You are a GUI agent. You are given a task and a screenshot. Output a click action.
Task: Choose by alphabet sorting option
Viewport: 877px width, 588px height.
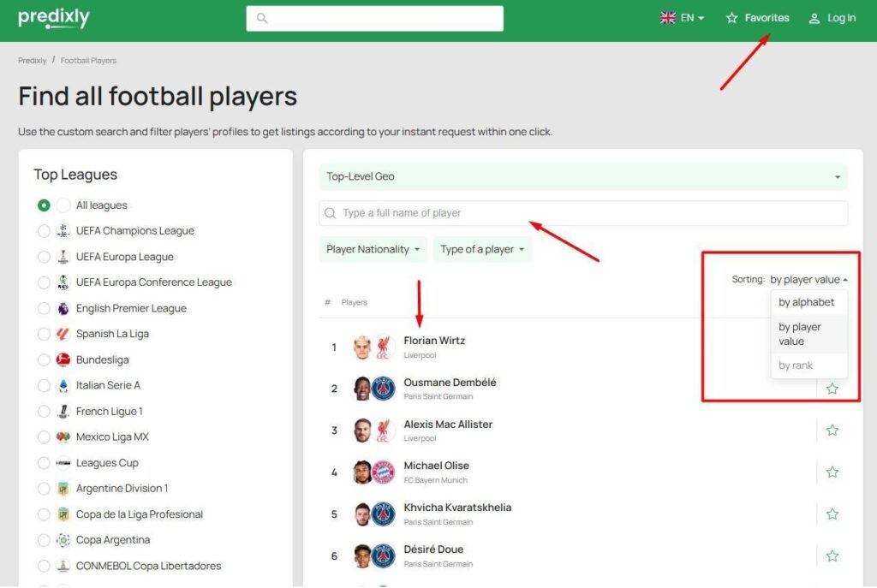(807, 302)
